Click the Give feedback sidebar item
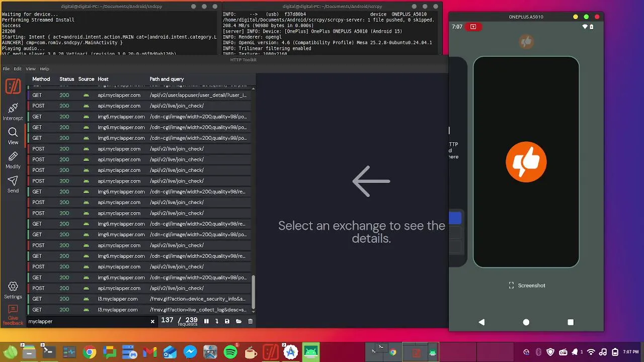Screen dimensions: 644x362 [13, 314]
